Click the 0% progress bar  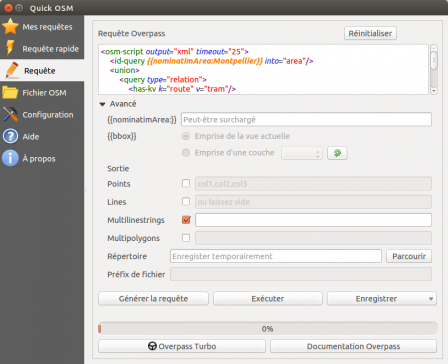coord(268,329)
